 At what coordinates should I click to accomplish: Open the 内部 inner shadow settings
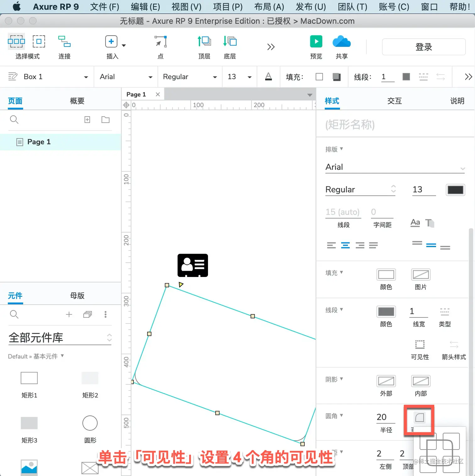(x=421, y=381)
